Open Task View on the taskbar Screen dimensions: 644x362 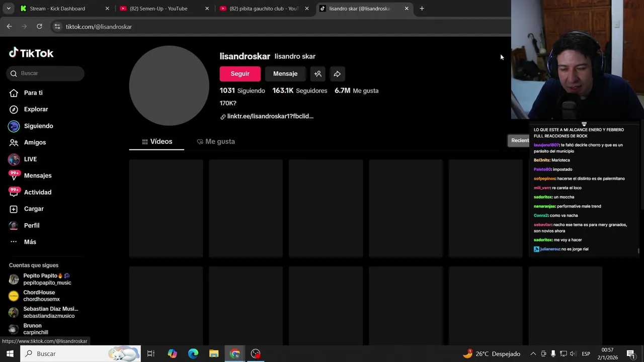[x=150, y=353]
